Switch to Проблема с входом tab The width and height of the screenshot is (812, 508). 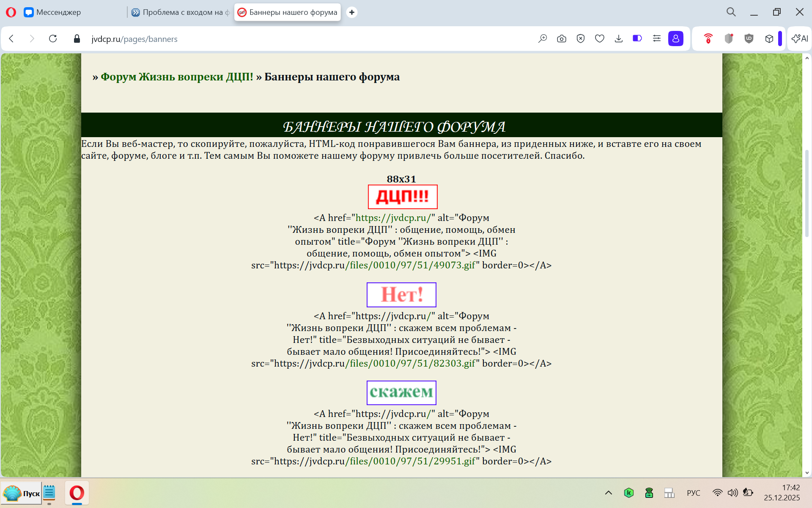[182, 12]
